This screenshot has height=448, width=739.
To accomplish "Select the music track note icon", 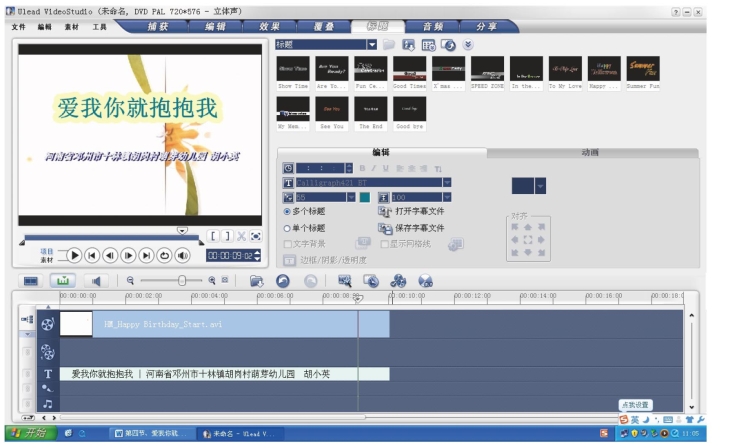I will pos(47,403).
